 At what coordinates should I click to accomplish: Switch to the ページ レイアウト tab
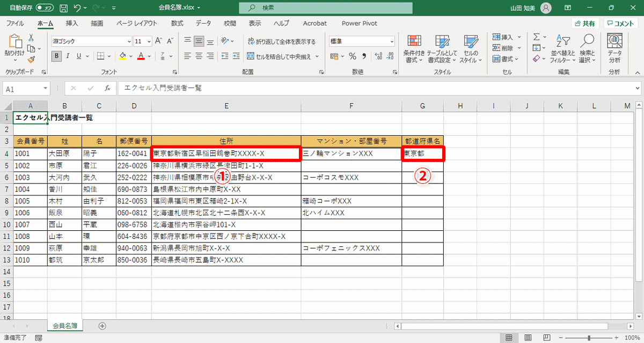click(x=137, y=24)
